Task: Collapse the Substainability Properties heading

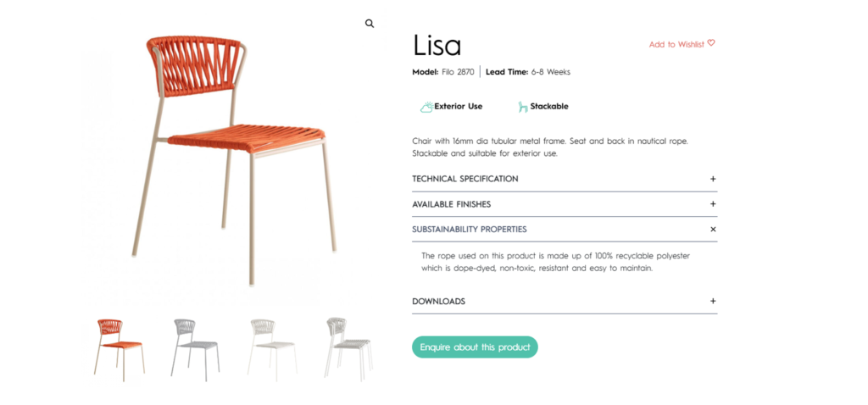Action: (x=470, y=230)
